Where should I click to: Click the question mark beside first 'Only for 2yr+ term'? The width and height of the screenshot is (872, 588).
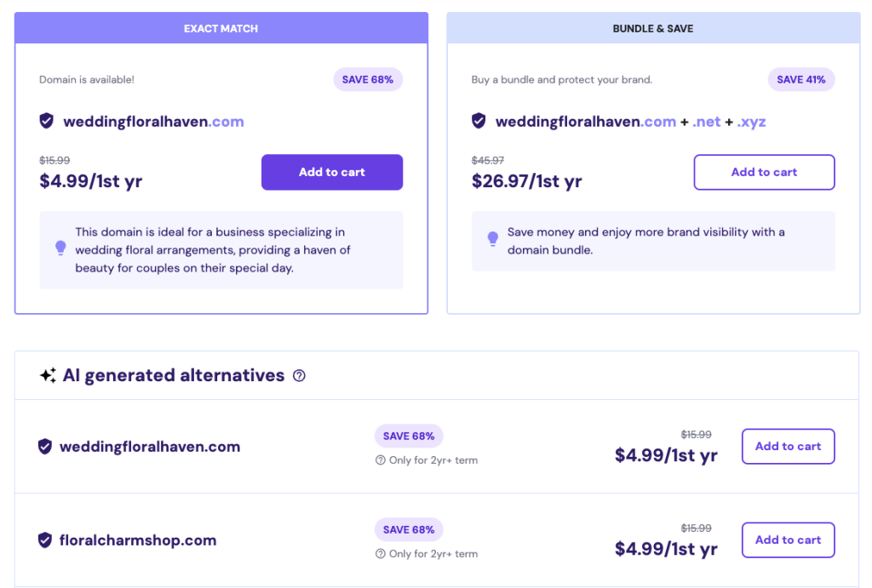click(x=380, y=460)
